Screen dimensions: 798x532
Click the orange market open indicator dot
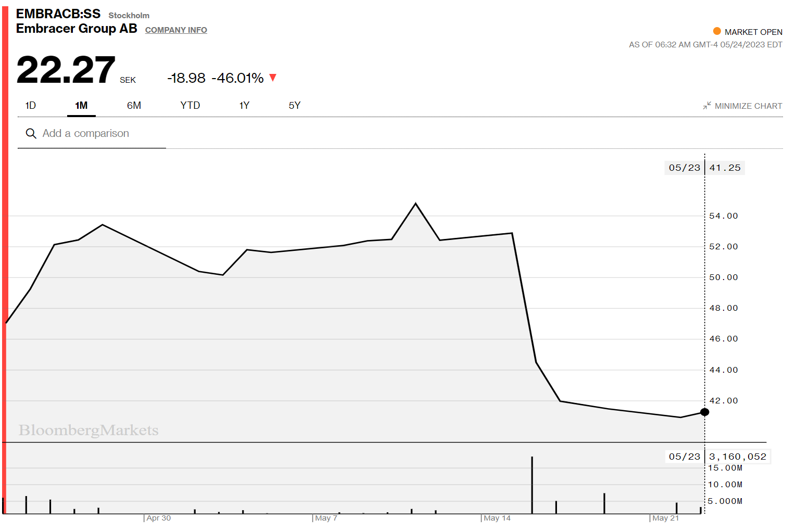point(717,31)
